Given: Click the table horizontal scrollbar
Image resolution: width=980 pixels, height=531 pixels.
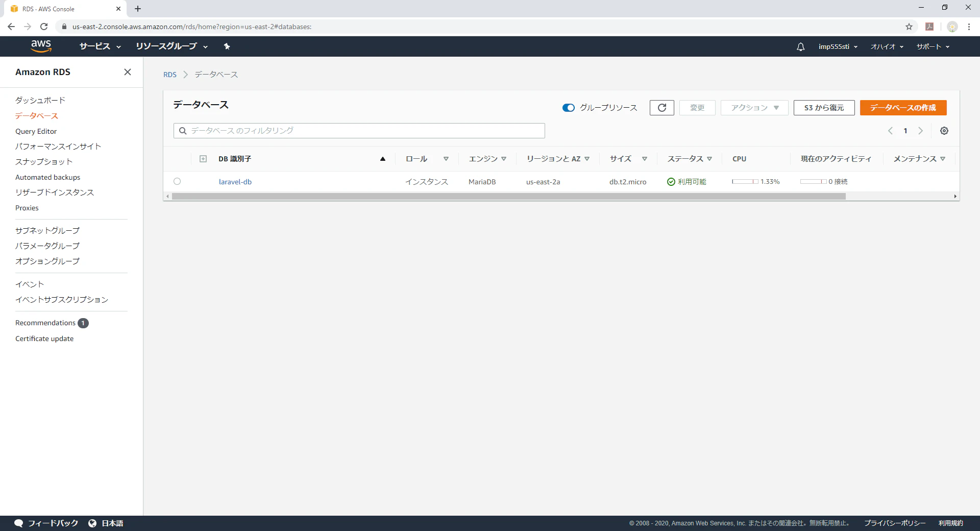Looking at the screenshot, I should 509,196.
